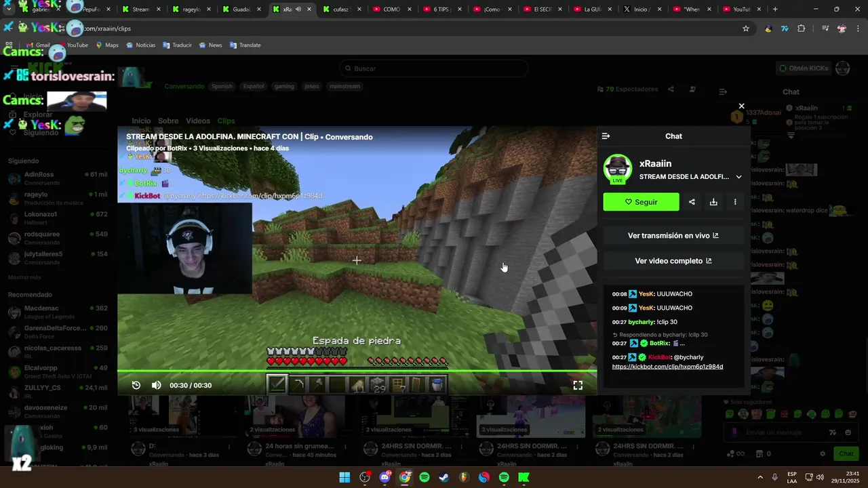Open Chrome extensions puzzle icon
The height and width of the screenshot is (488, 868).
801,28
